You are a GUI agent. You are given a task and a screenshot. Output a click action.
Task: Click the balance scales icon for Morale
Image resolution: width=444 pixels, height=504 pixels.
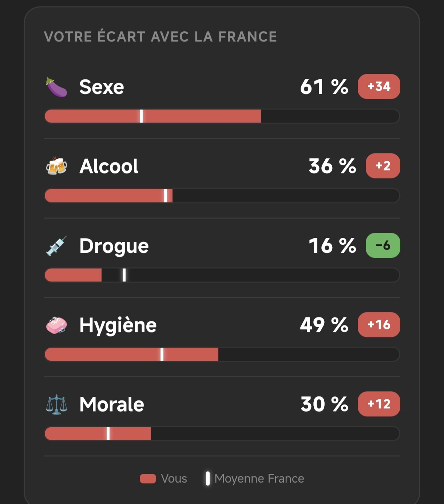56,405
